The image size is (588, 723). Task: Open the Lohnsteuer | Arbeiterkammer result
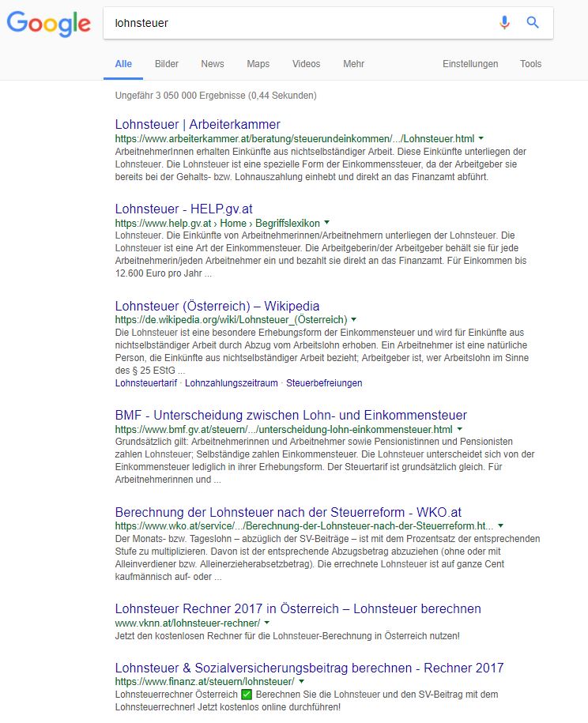(198, 124)
